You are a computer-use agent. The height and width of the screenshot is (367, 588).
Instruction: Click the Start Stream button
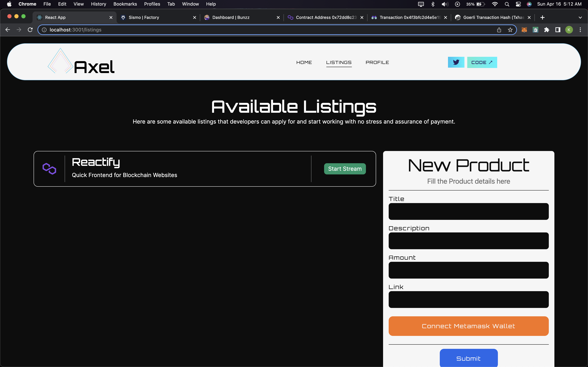[345, 168]
